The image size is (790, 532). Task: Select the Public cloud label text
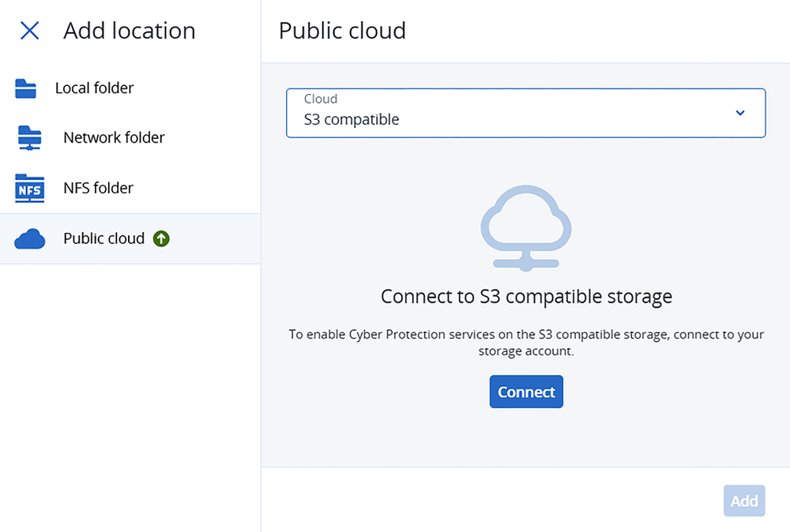point(103,239)
